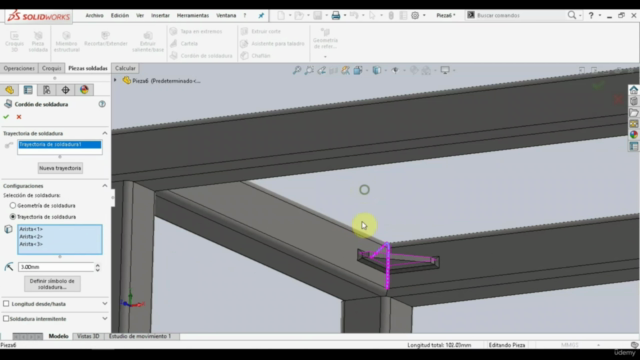Click the Extruir saliente/base tool
Viewport: 640px width, 360px height.
[x=148, y=41]
